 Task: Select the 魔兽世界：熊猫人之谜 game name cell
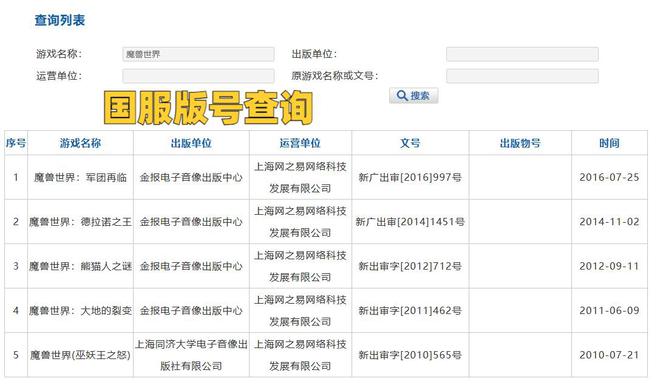tap(80, 266)
